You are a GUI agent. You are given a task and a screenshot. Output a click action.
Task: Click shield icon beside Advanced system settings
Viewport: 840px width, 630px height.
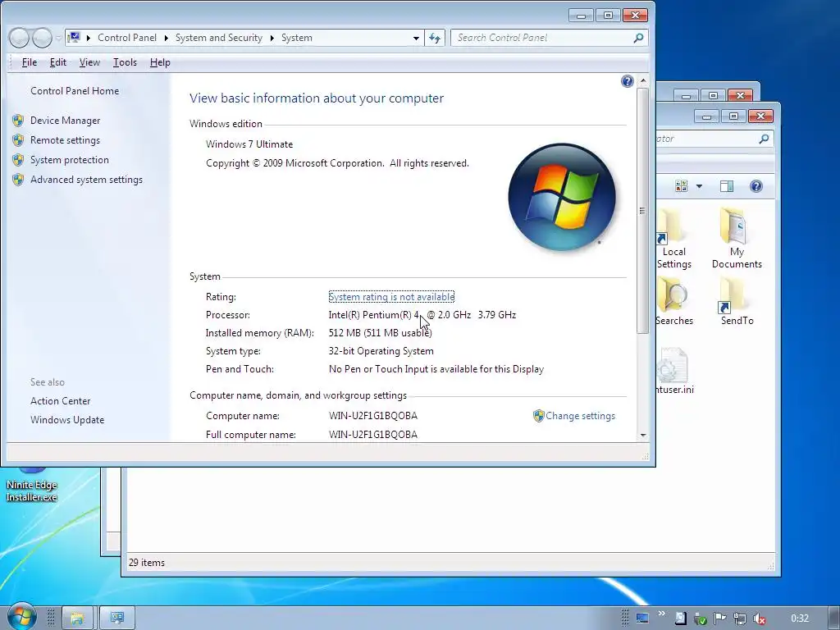(x=18, y=180)
